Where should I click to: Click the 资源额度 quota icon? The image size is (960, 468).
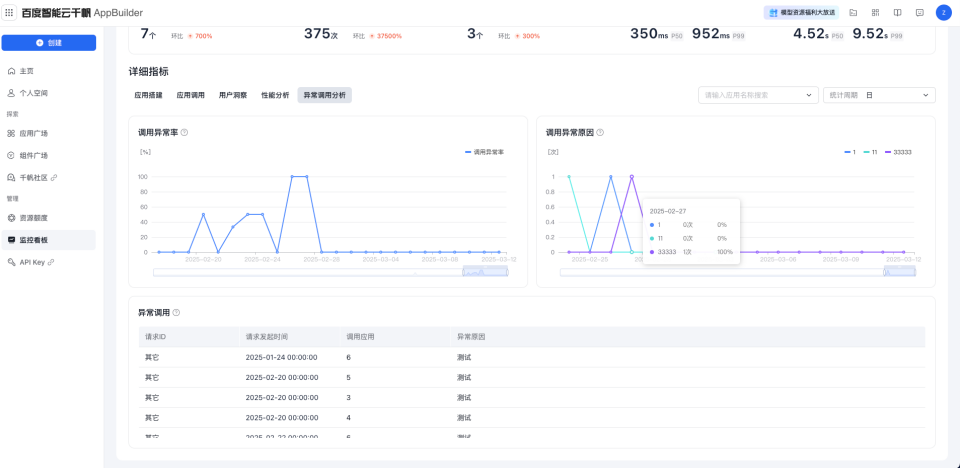coord(11,217)
